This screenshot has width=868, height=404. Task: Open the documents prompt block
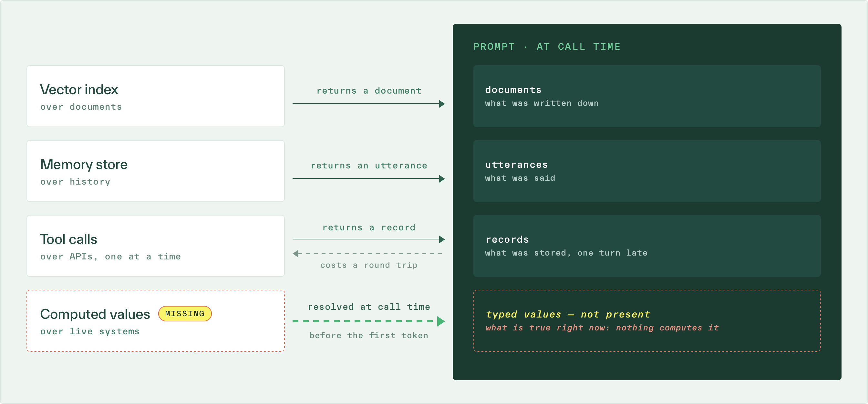tap(646, 96)
